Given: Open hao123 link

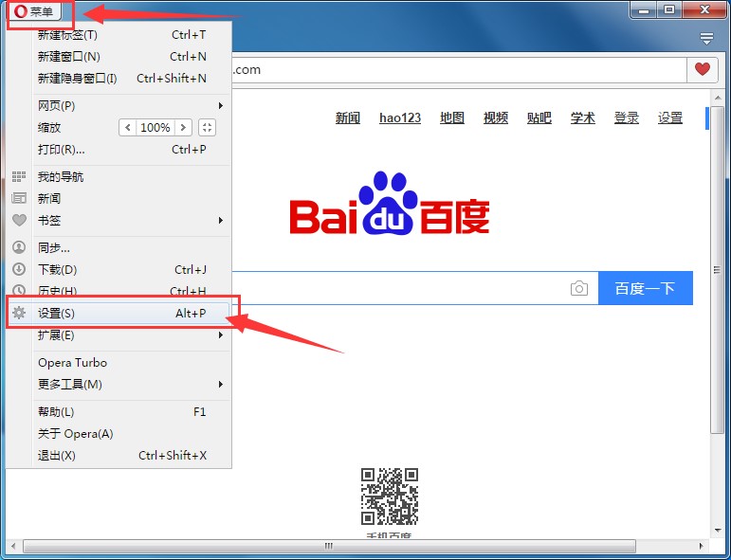Looking at the screenshot, I should tap(400, 117).
